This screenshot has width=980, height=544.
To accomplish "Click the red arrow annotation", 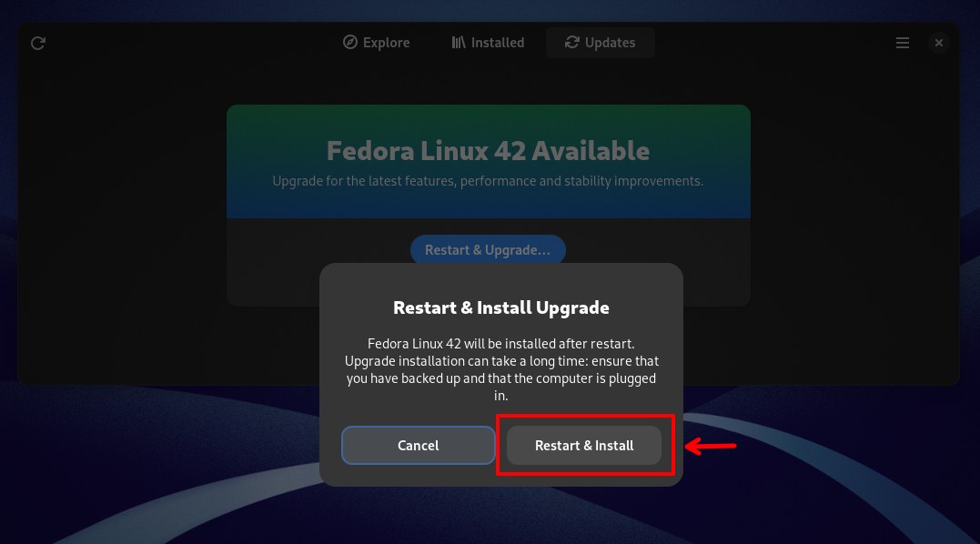I will (x=711, y=446).
